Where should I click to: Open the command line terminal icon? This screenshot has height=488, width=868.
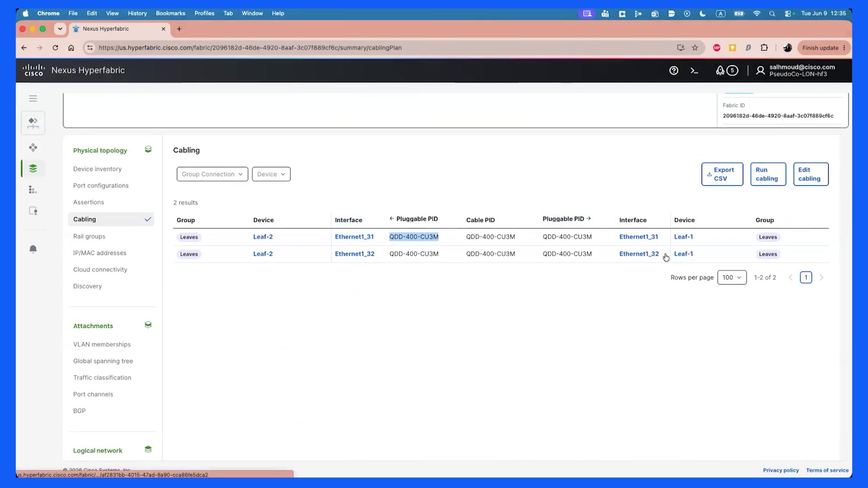tap(694, 70)
